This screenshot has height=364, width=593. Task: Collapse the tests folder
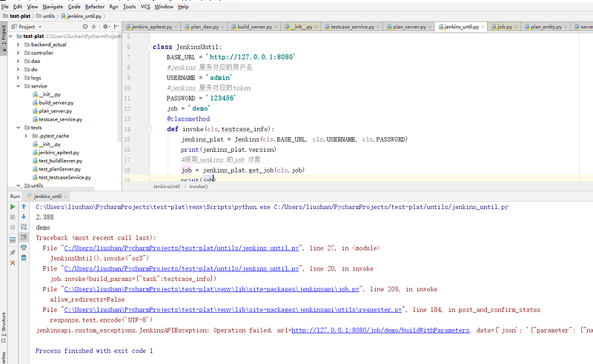(18, 128)
